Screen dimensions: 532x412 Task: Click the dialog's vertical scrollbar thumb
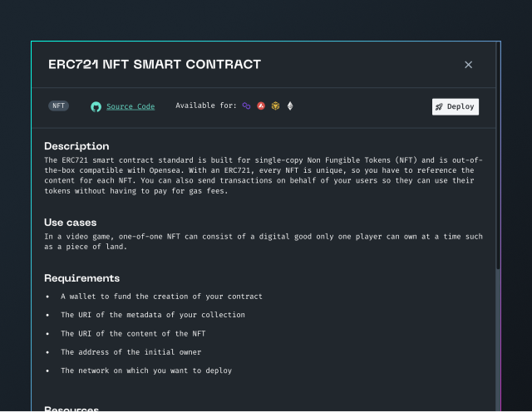tap(498, 155)
